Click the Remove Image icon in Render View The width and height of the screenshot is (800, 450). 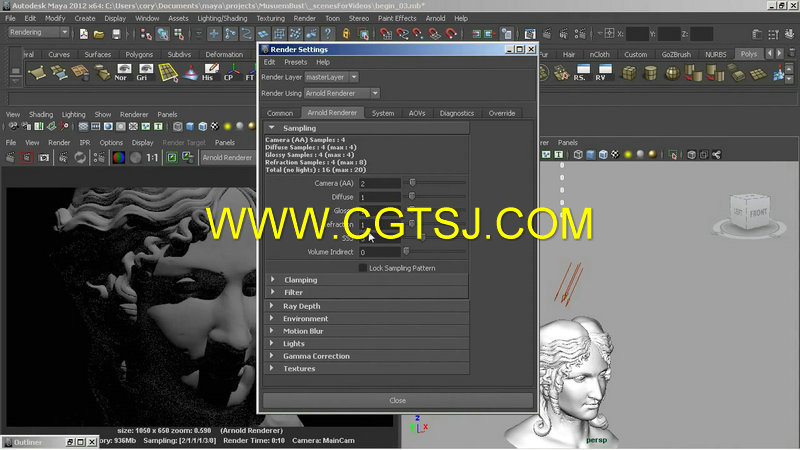188,158
